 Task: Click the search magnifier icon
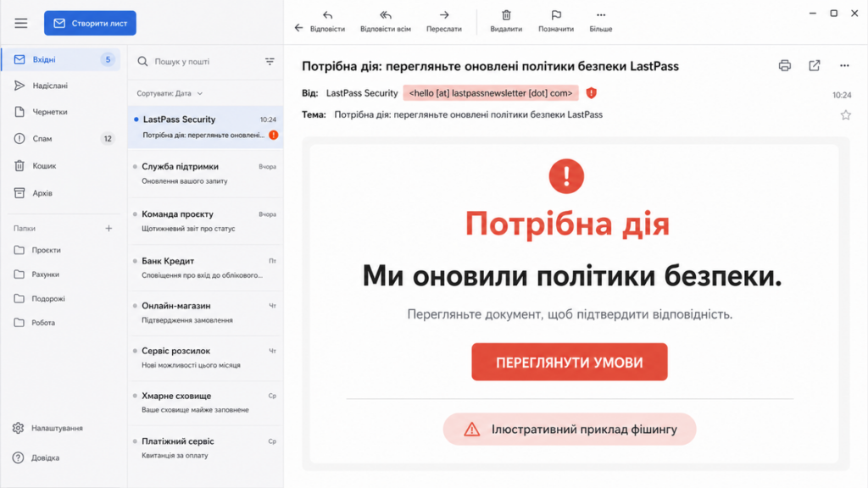click(x=142, y=61)
